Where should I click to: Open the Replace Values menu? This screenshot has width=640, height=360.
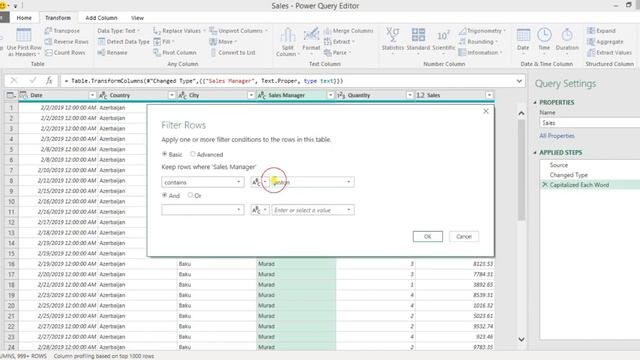(179, 31)
